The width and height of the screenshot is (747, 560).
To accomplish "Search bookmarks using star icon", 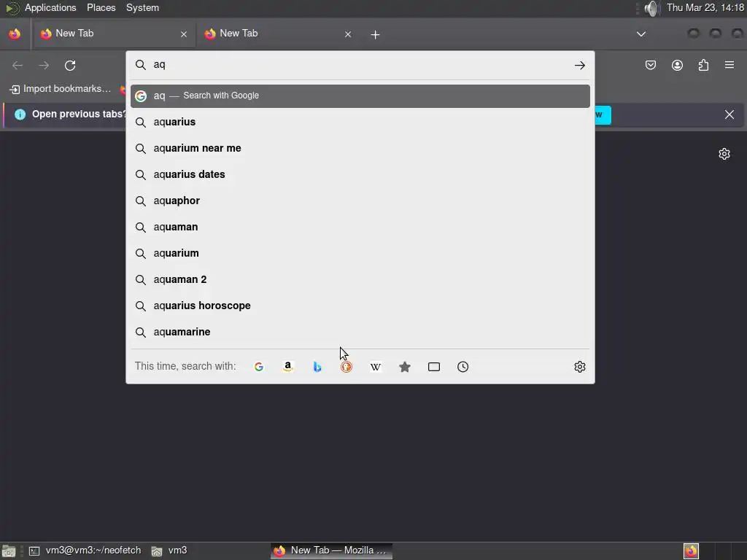I will pyautogui.click(x=405, y=367).
